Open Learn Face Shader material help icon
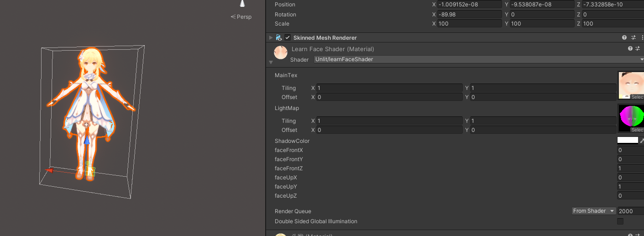 point(630,48)
